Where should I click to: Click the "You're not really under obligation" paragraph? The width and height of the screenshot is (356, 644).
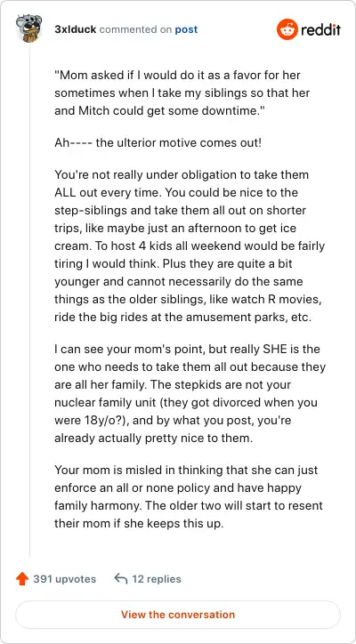(190, 246)
